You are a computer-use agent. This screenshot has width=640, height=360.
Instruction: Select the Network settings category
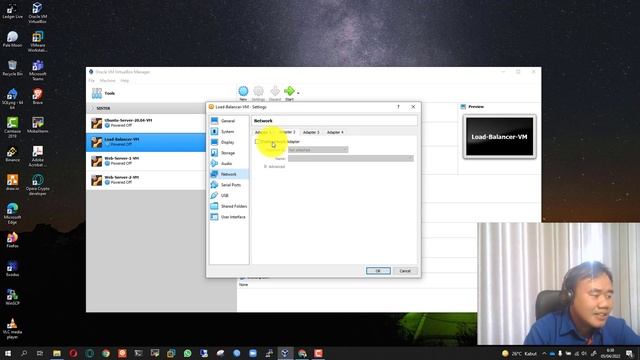[229, 174]
